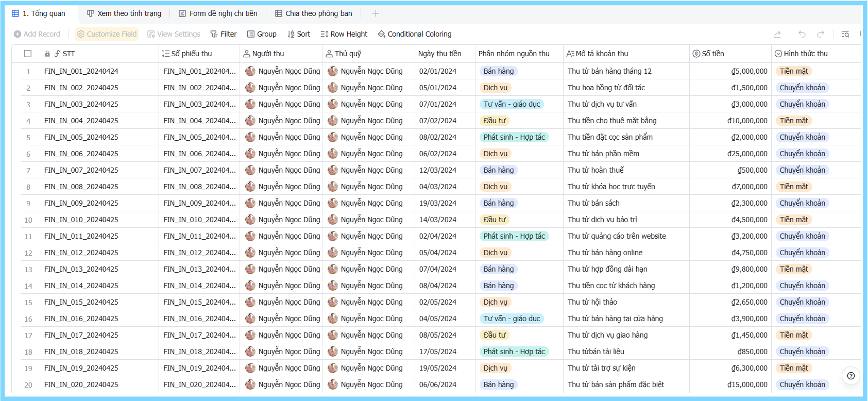
Task: Click amount '₫15,000,000'
Action: [747, 385]
